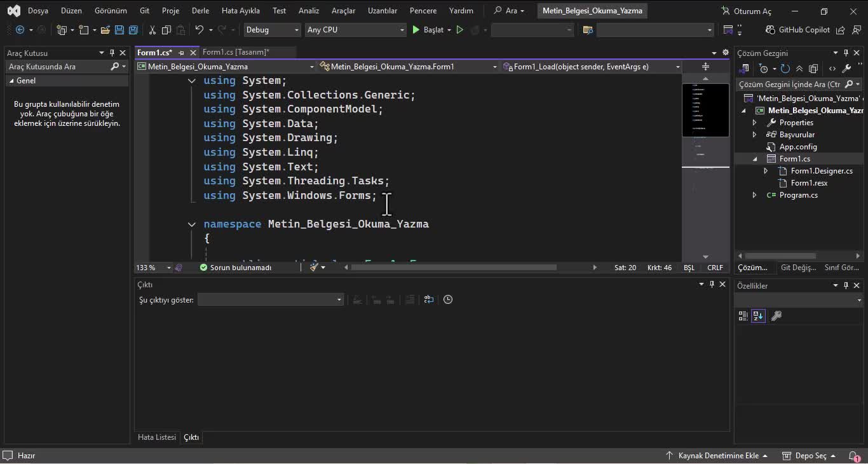Open the Görünüm menu
The height and width of the screenshot is (464, 868).
pyautogui.click(x=111, y=11)
